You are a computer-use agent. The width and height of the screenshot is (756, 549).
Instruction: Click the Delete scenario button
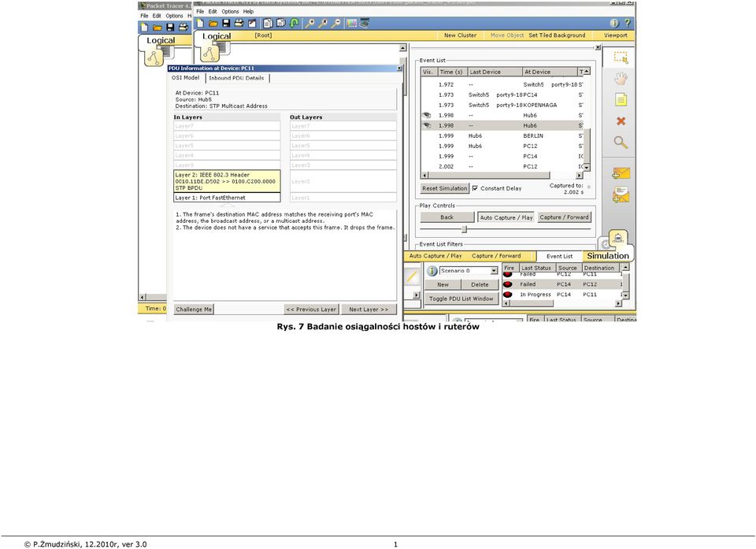(480, 284)
